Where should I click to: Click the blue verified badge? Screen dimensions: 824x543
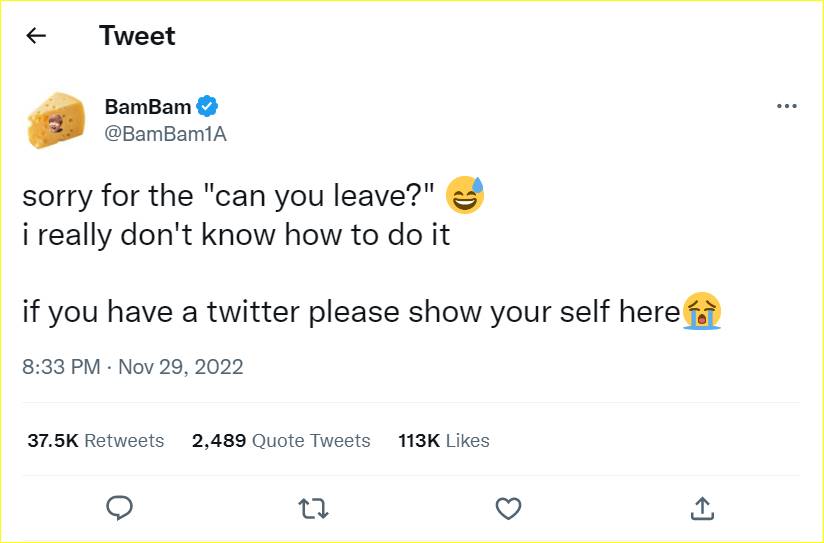click(207, 106)
